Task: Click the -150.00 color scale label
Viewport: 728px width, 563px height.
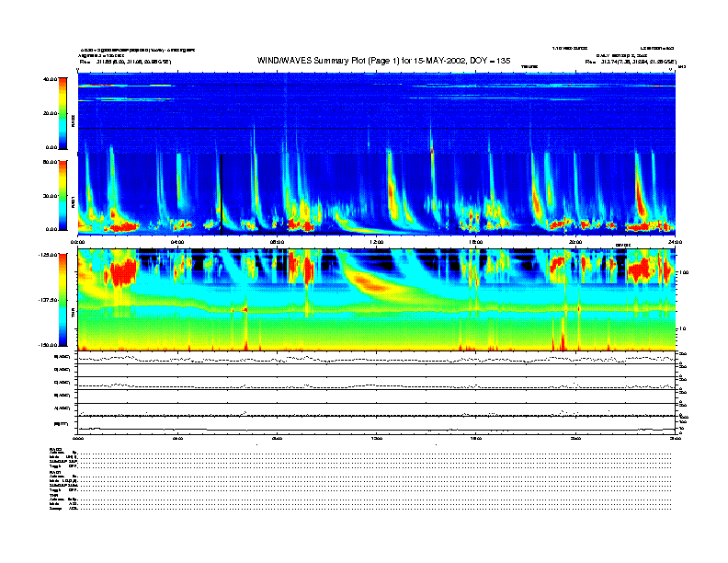Action: tap(48, 345)
